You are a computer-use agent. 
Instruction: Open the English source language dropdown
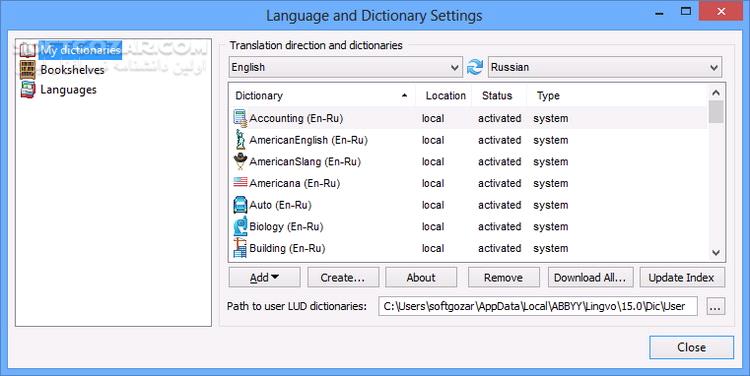point(345,67)
